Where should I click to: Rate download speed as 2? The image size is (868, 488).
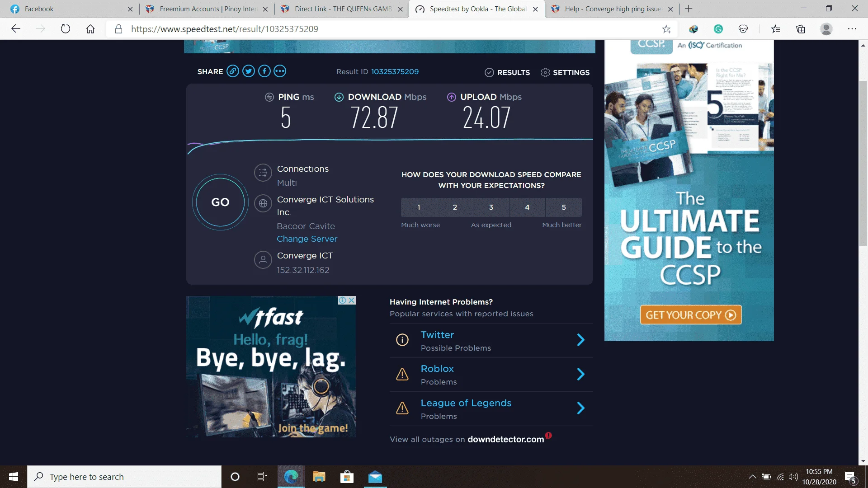[x=455, y=207]
